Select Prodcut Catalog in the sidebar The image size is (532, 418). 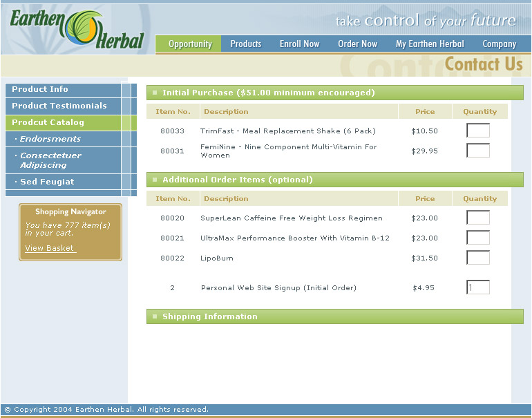click(63, 122)
